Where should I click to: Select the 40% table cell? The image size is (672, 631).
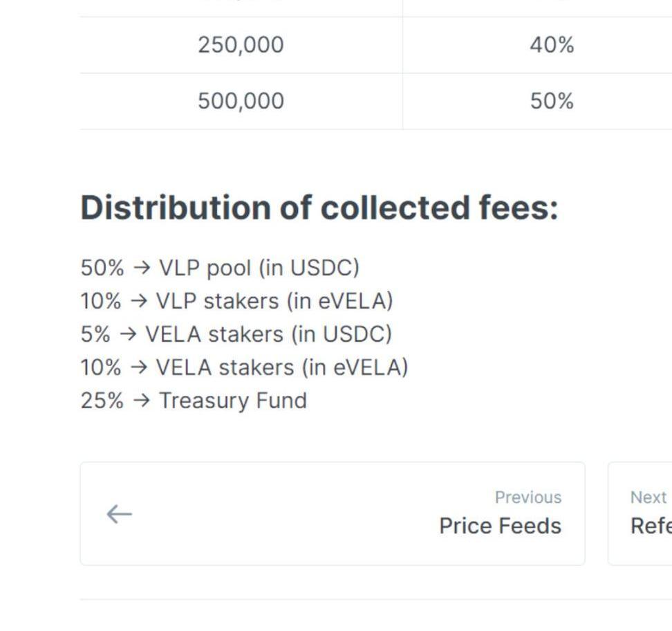(552, 45)
